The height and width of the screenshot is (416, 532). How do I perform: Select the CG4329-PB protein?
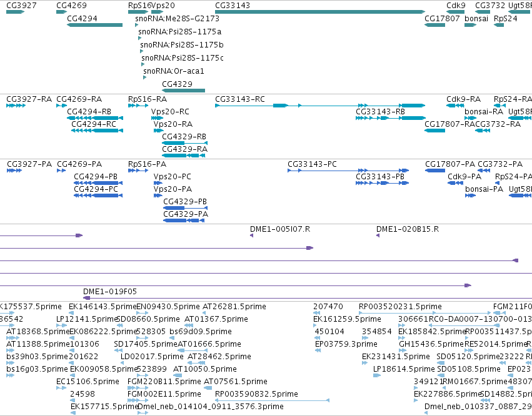click(x=185, y=208)
